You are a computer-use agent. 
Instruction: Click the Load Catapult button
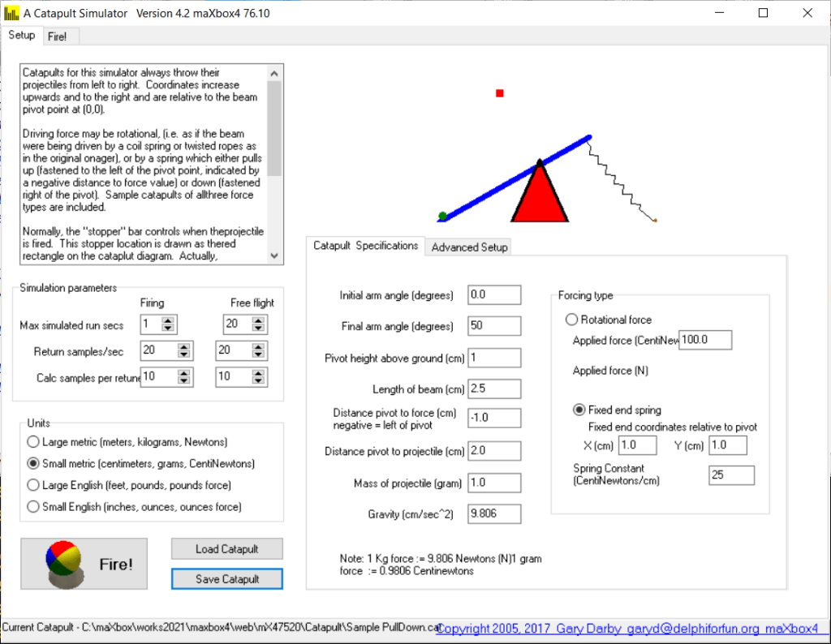226,549
